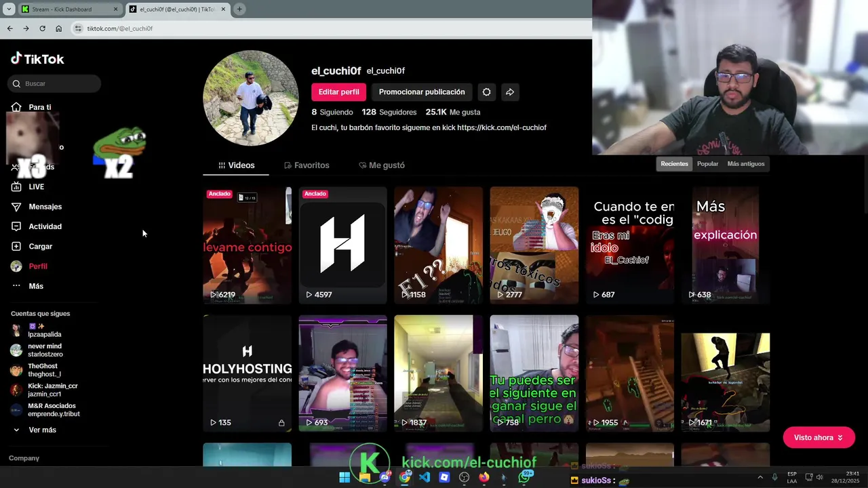Close the Stream - Kick Dashboard tab
This screenshot has height=488, width=868.
(x=115, y=9)
